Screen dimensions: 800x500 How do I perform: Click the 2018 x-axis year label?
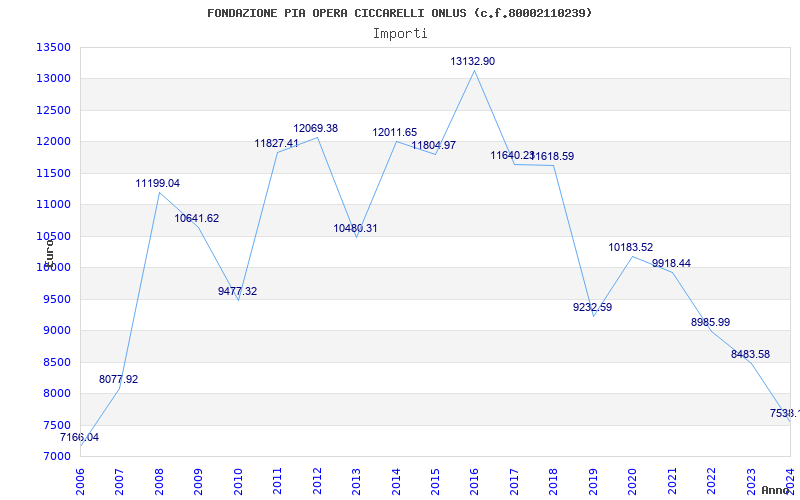pyautogui.click(x=554, y=481)
